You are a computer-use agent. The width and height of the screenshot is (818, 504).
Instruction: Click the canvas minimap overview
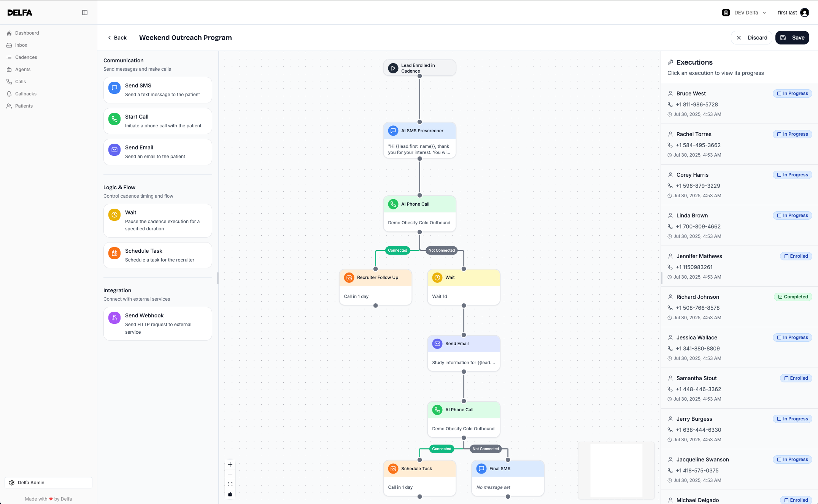coord(616,470)
